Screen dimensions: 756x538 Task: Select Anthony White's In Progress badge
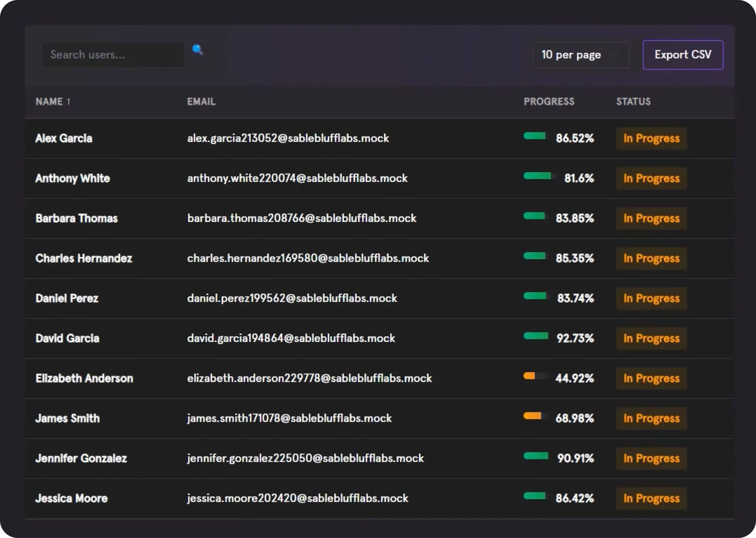coord(651,178)
